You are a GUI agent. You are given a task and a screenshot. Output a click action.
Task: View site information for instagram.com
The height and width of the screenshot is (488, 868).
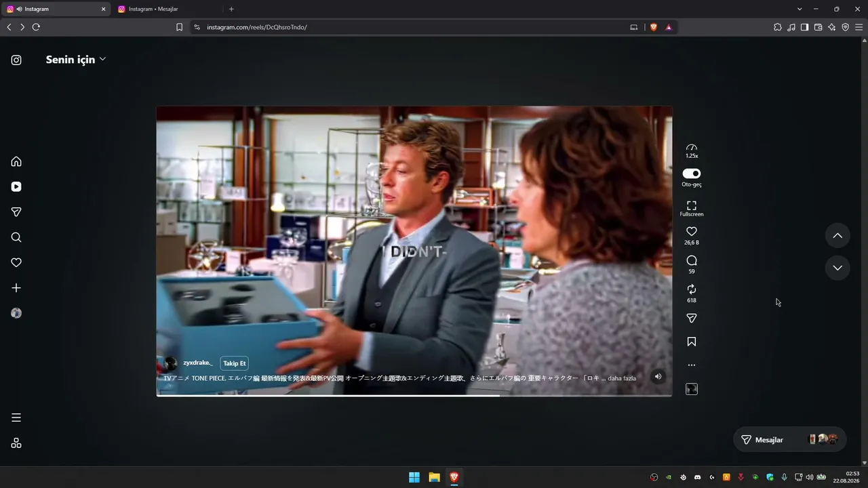click(197, 27)
